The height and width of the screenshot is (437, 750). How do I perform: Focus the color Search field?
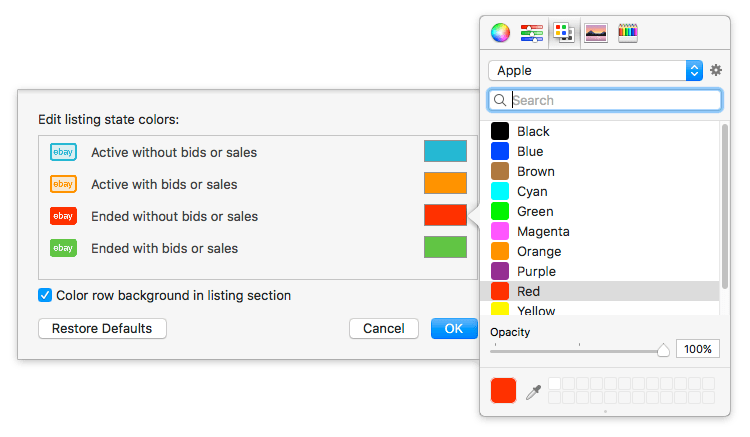[605, 100]
